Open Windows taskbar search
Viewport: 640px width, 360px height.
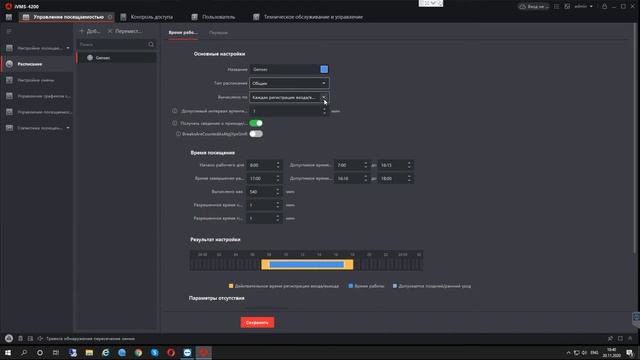24,353
